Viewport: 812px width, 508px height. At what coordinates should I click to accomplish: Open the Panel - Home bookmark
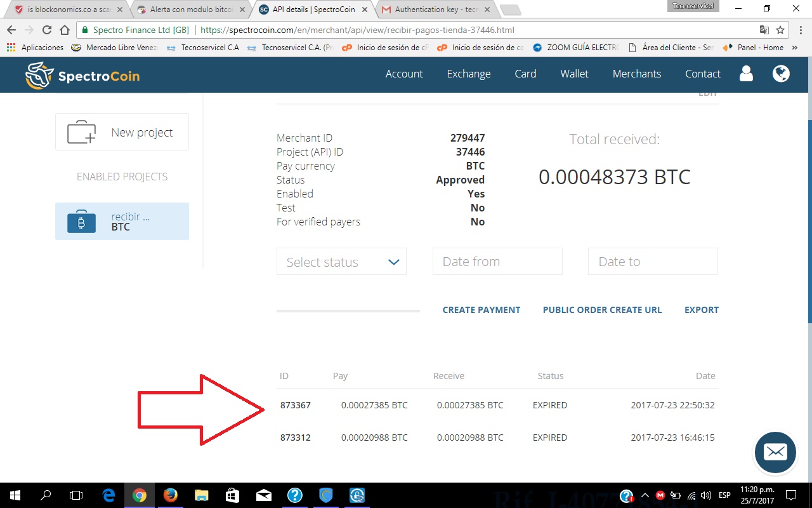pyautogui.click(x=753, y=48)
